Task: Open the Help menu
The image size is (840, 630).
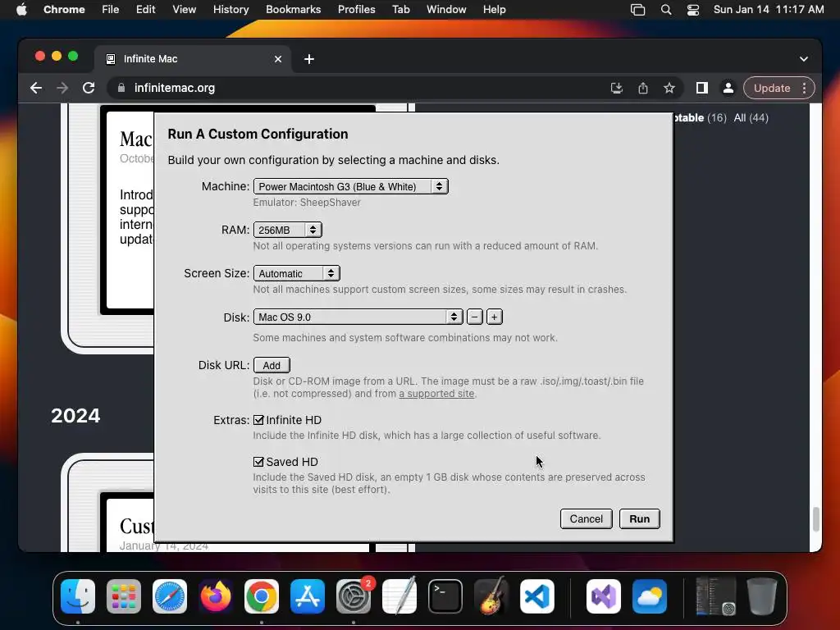Action: click(x=494, y=10)
